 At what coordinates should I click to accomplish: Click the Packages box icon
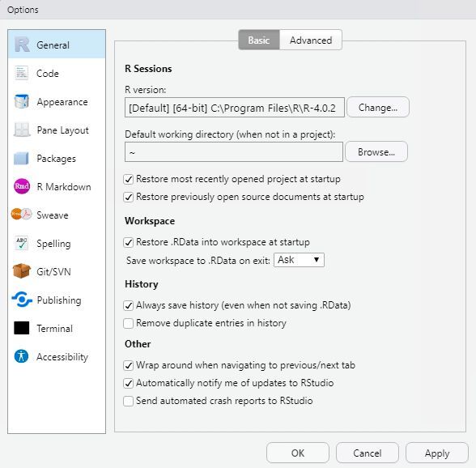tap(22, 158)
